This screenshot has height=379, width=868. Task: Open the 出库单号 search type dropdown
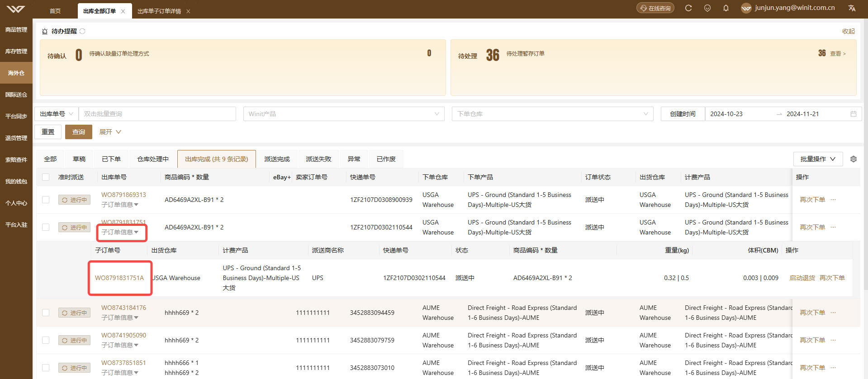pyautogui.click(x=57, y=114)
